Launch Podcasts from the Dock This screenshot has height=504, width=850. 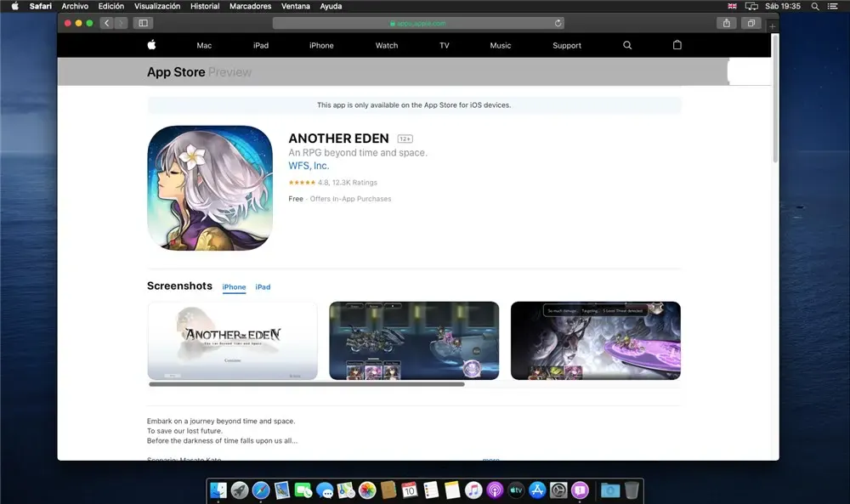pos(495,490)
